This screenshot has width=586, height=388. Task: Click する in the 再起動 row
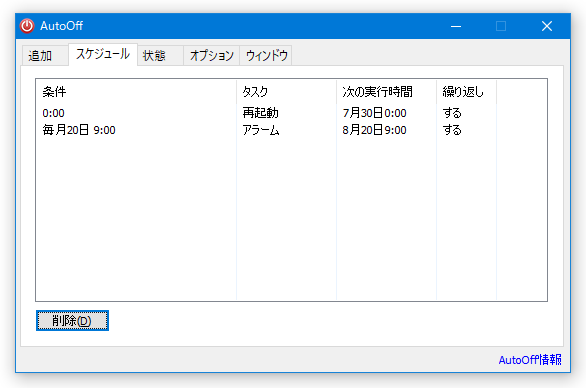click(x=452, y=113)
